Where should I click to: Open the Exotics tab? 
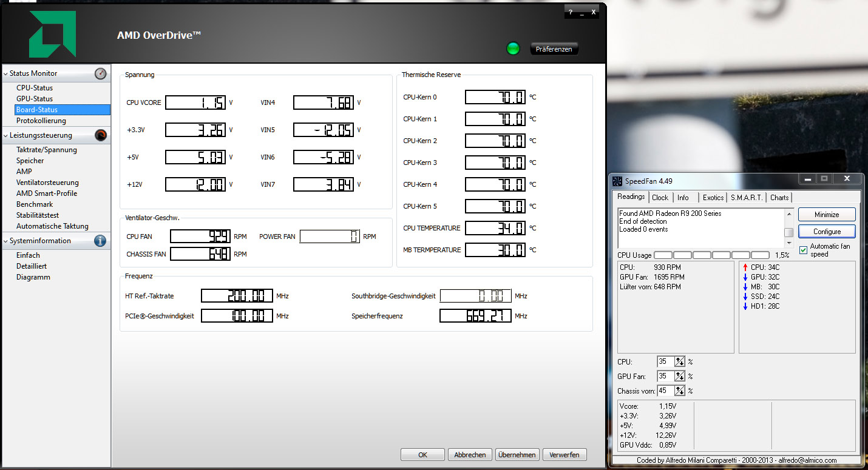pyautogui.click(x=713, y=198)
